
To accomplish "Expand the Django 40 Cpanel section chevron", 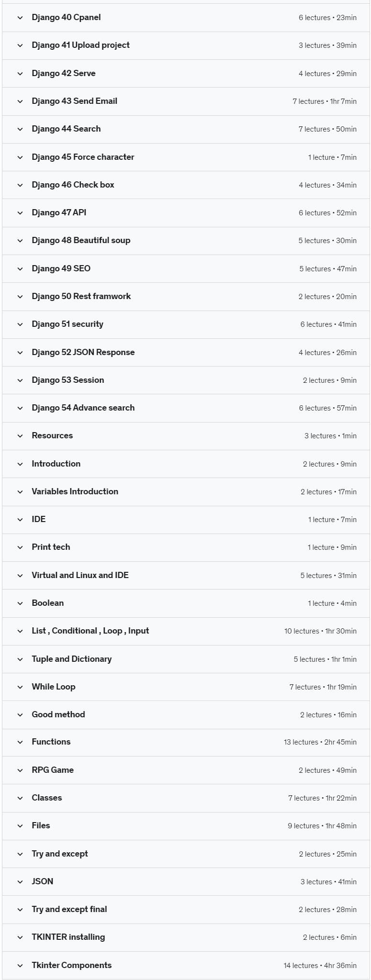I will 20,18.
